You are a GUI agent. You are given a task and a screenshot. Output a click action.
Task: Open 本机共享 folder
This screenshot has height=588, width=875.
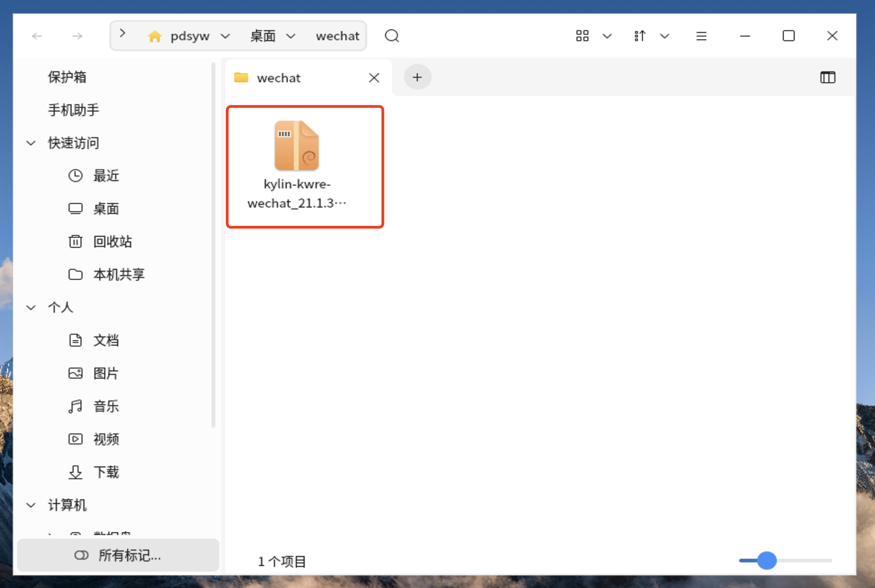point(119,274)
